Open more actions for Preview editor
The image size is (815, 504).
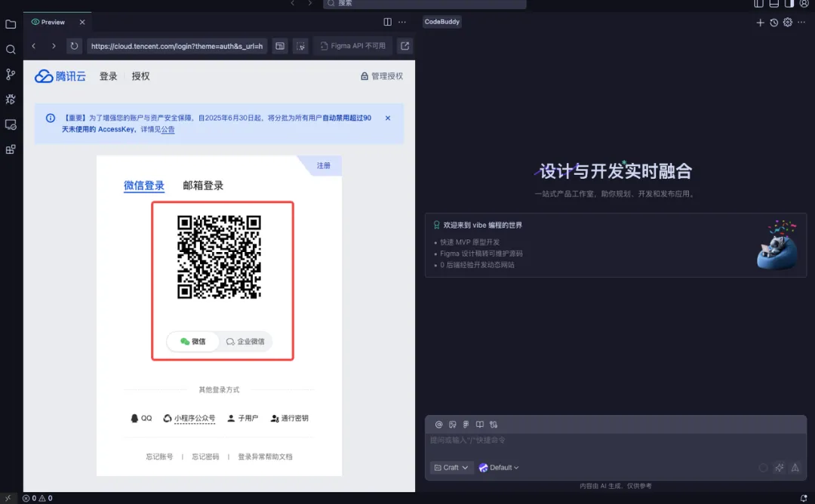402,22
